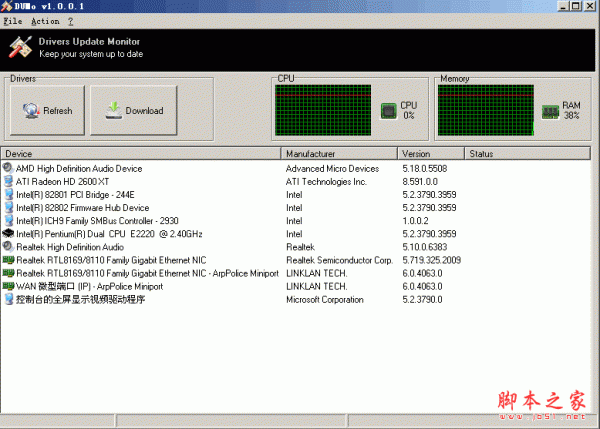Click the DUMo title bar app icon
The image size is (600, 429).
point(7,6)
